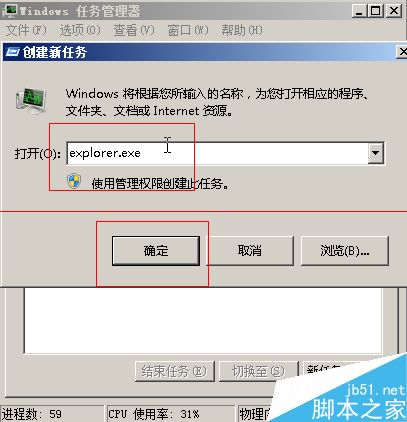Image resolution: width=407 pixels, height=422 pixels.
Task: Minimize the Task Manager window
Action: pyautogui.click(x=359, y=11)
